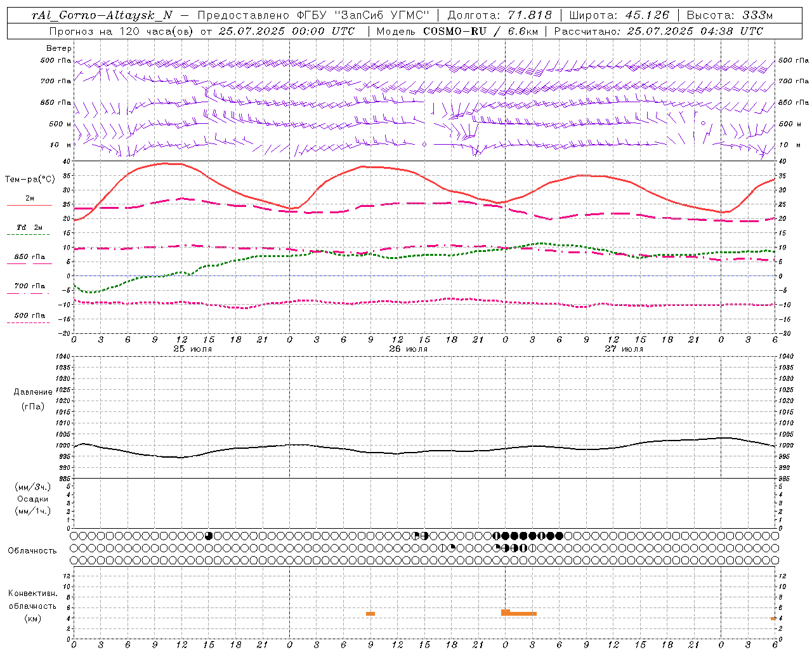This screenshot has height=650, width=812.
Task: Click the Облачность cloudiness row label
Action: click(32, 551)
